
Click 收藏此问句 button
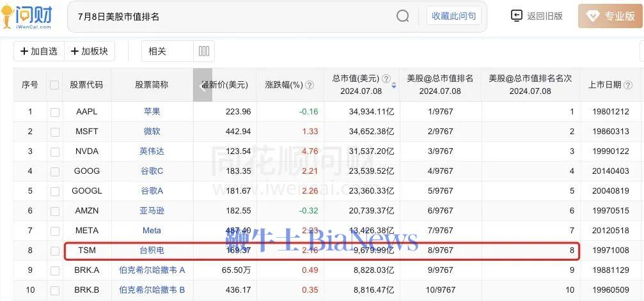454,16
